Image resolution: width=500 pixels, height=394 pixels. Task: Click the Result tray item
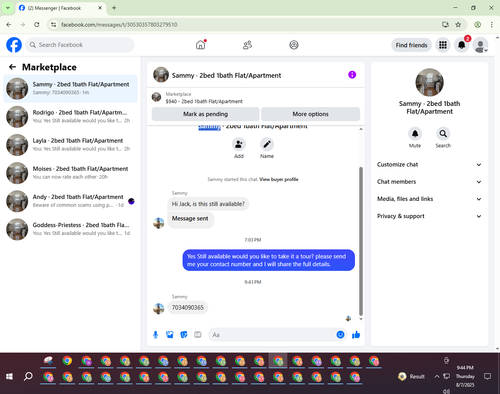412,376
